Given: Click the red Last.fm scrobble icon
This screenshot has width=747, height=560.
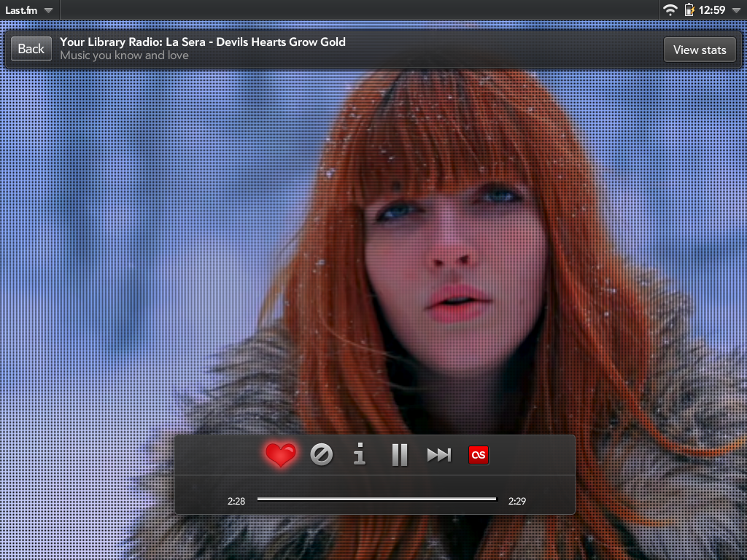Looking at the screenshot, I should (x=479, y=455).
